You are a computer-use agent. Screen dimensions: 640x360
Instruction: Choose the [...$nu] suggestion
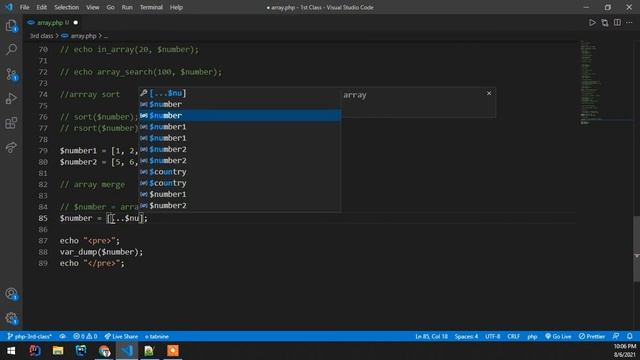click(x=240, y=93)
